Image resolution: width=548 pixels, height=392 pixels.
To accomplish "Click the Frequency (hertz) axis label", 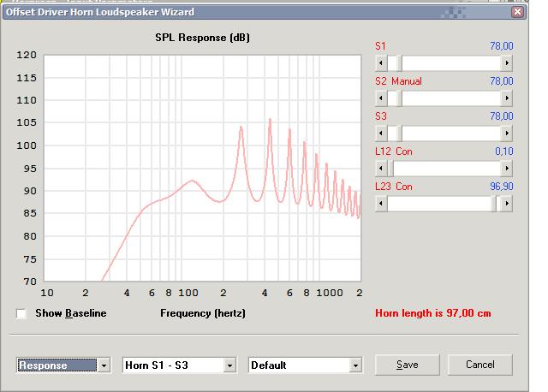I will coord(203,313).
